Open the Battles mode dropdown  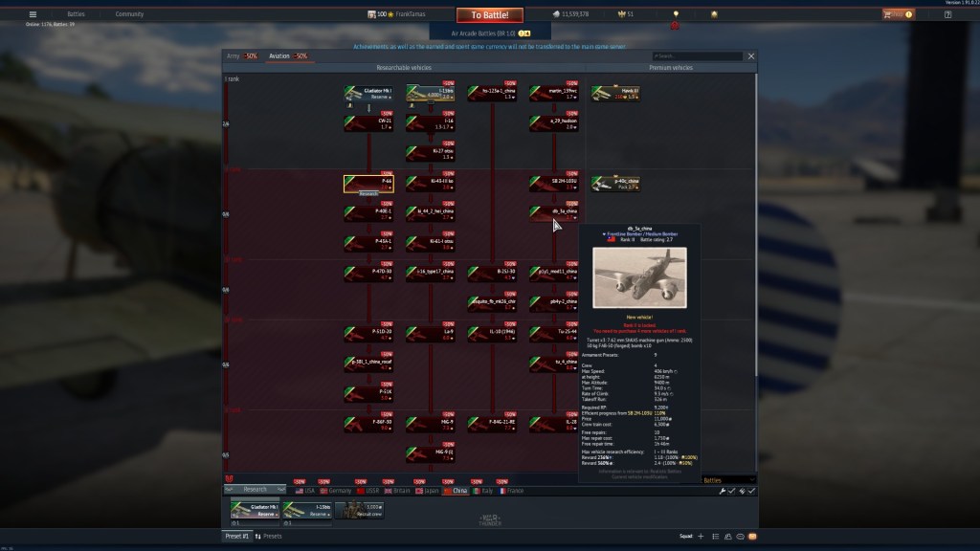pos(727,479)
